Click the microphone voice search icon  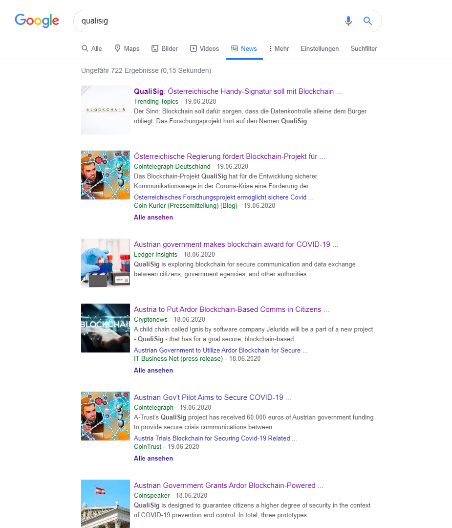348,21
